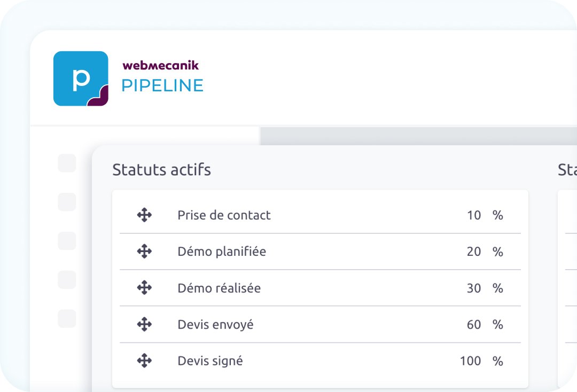Select the Devis signé status name
This screenshot has height=392, width=577.
pos(210,361)
